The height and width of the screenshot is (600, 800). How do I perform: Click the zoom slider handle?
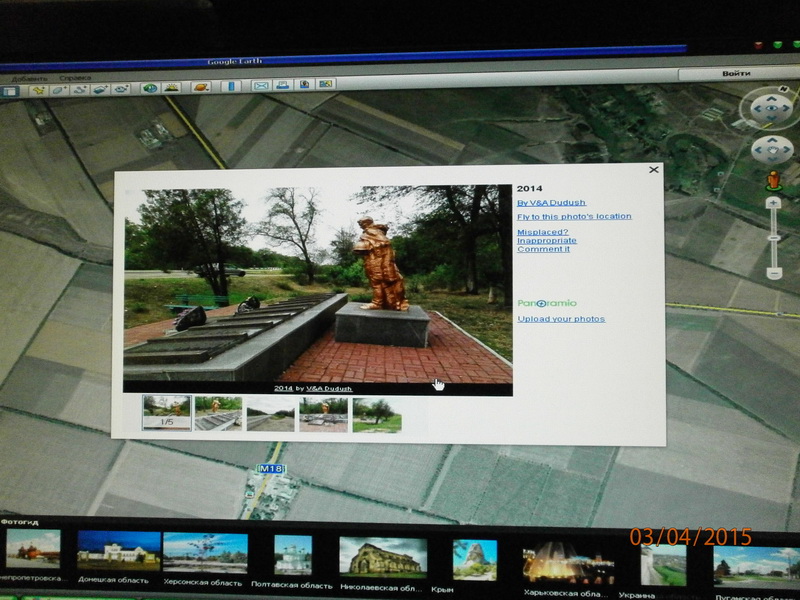tap(774, 238)
